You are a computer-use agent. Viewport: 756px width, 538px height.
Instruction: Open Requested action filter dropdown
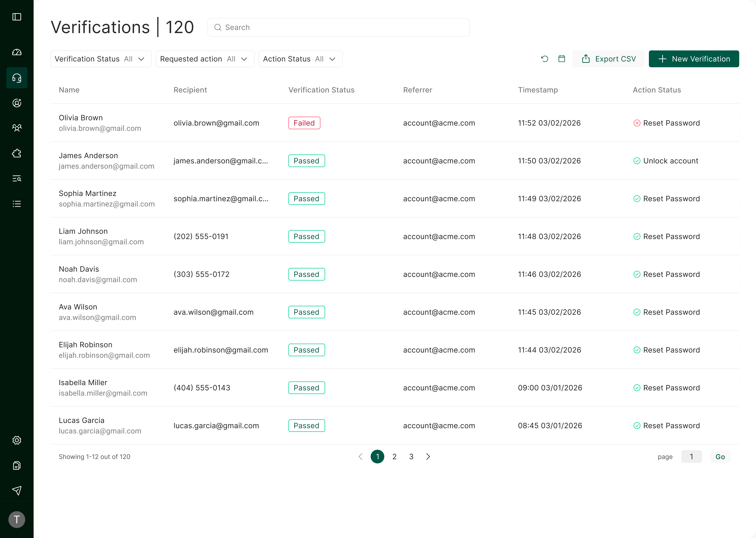click(x=205, y=59)
